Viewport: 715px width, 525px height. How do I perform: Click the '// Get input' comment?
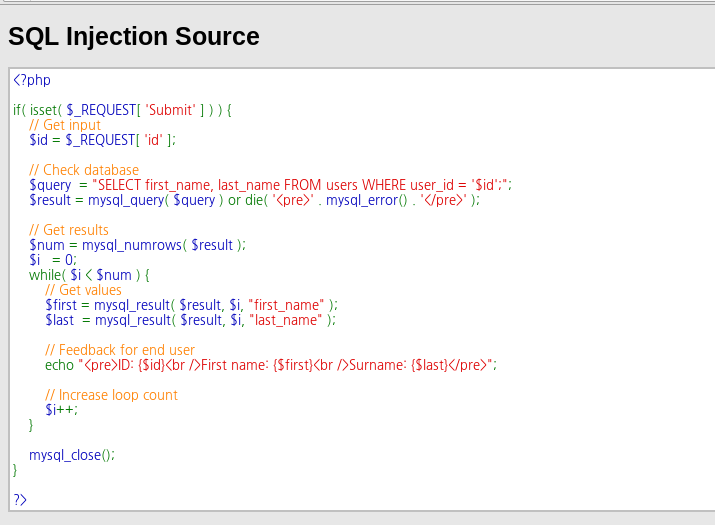pos(65,125)
